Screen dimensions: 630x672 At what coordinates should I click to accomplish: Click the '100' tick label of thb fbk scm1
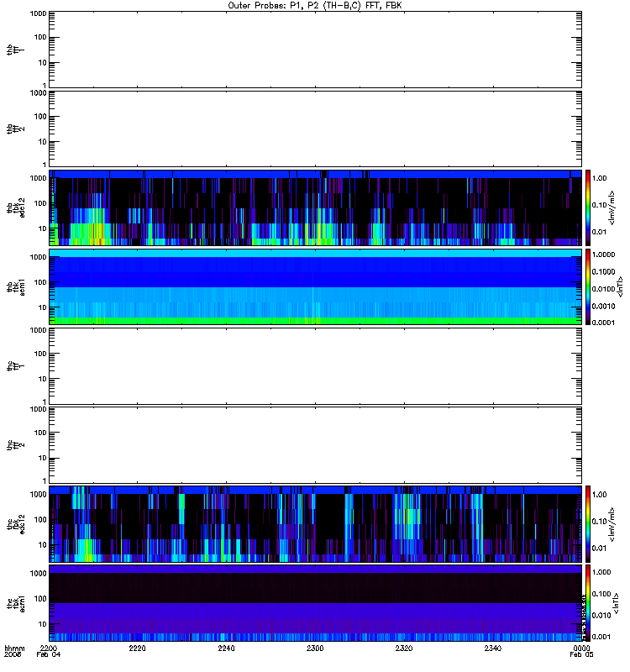tap(40, 282)
